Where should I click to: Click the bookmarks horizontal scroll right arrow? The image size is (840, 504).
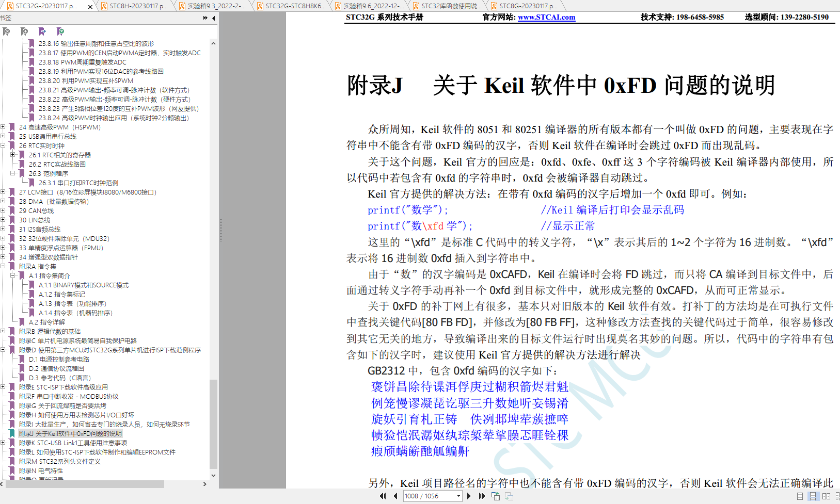pyautogui.click(x=205, y=484)
